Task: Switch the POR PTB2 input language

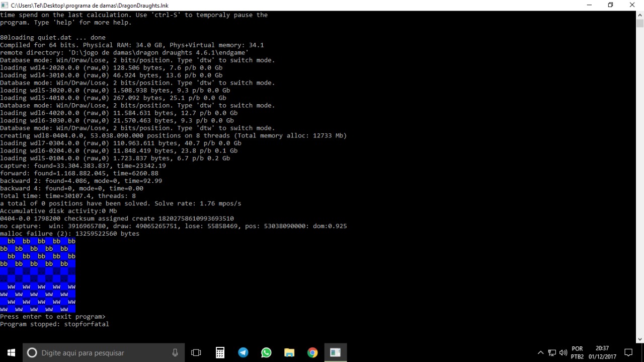Action: pos(578,352)
